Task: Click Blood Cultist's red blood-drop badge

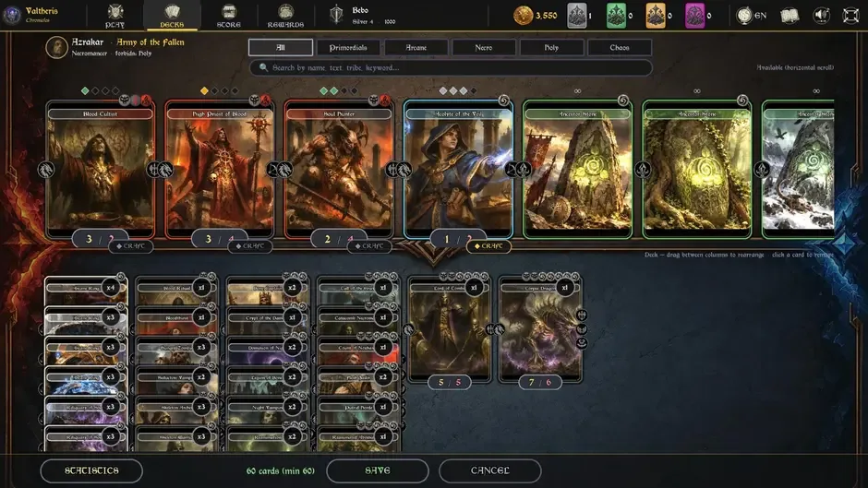Action: [146, 101]
